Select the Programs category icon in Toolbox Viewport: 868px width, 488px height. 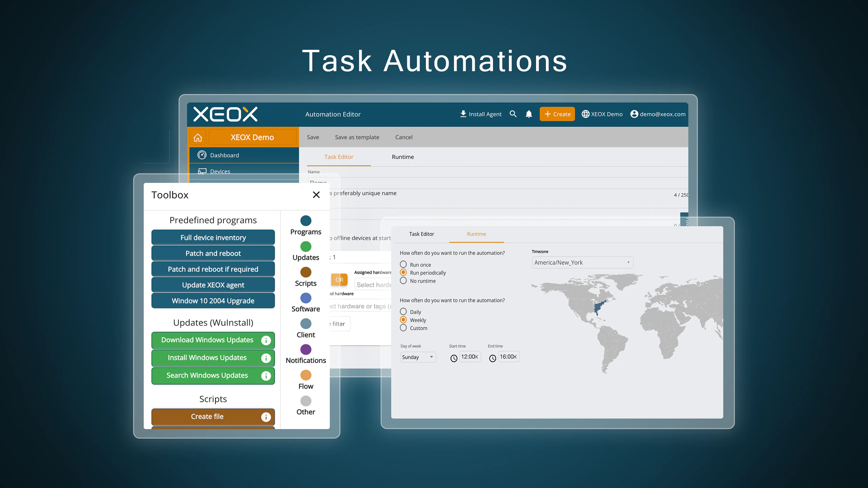(x=305, y=221)
